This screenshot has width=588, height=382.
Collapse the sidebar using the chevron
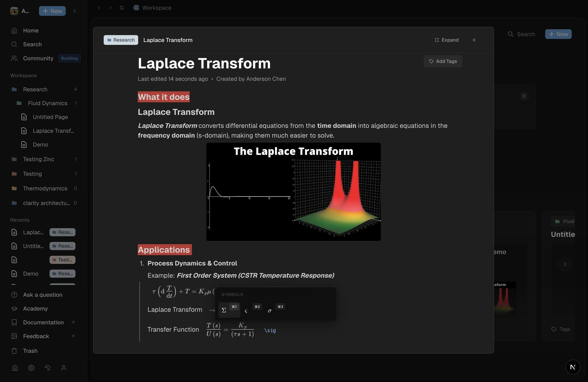point(75,11)
